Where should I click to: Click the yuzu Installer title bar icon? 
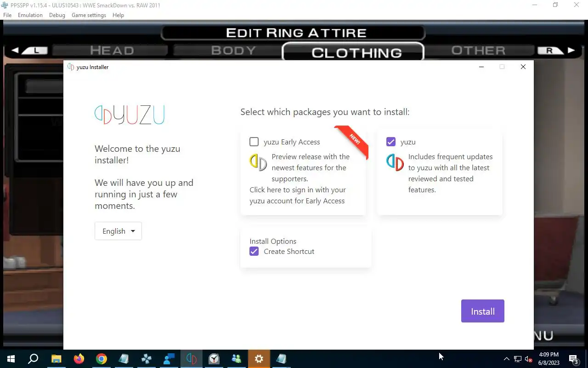pos(71,67)
